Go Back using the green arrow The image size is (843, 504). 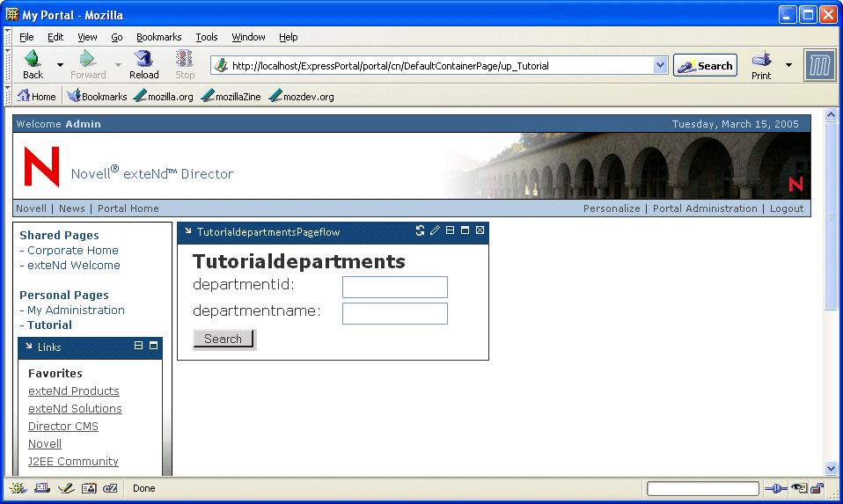(x=33, y=64)
